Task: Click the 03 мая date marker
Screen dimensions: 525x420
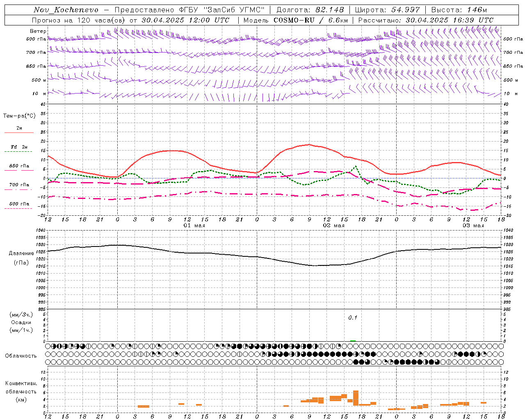Action: (x=473, y=226)
